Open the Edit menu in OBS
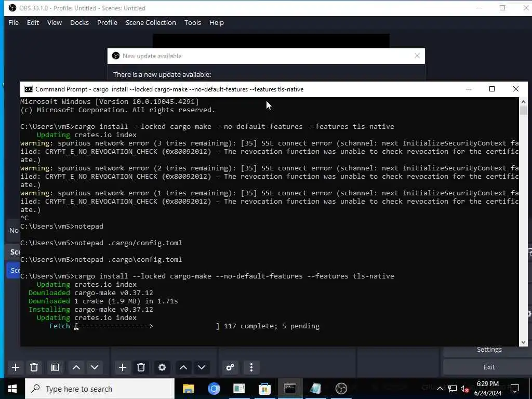Screen dimensions: 532x399 tap(33, 22)
